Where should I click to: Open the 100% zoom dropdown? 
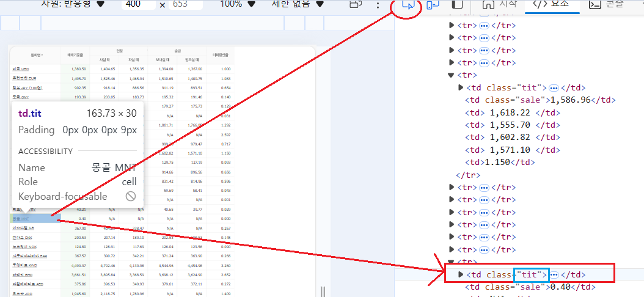coord(238,4)
